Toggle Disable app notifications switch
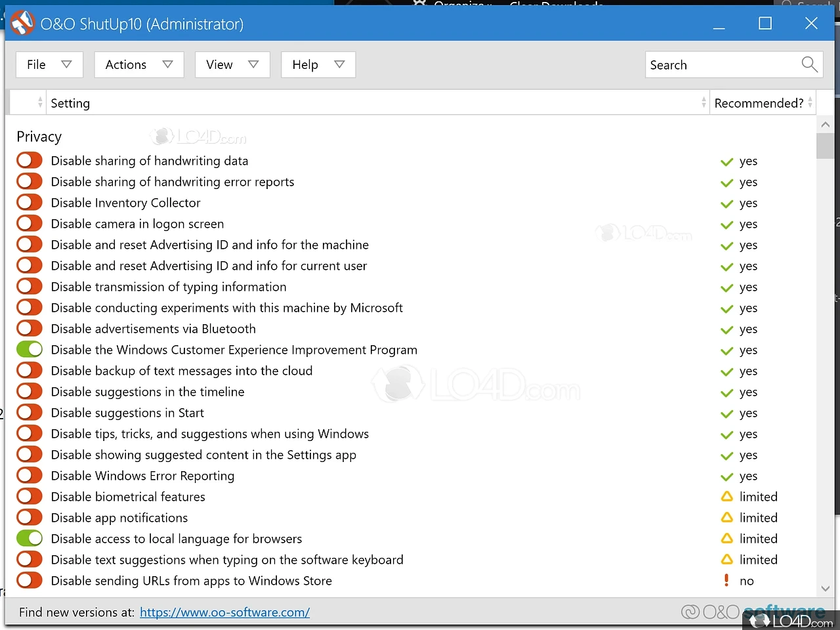Screen dimensions: 840x630 pos(30,517)
